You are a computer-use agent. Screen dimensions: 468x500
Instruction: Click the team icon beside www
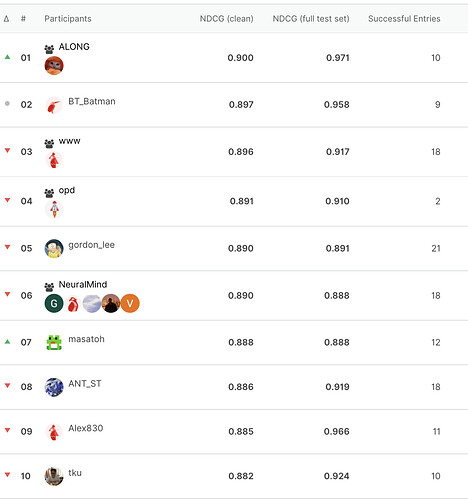click(x=49, y=144)
